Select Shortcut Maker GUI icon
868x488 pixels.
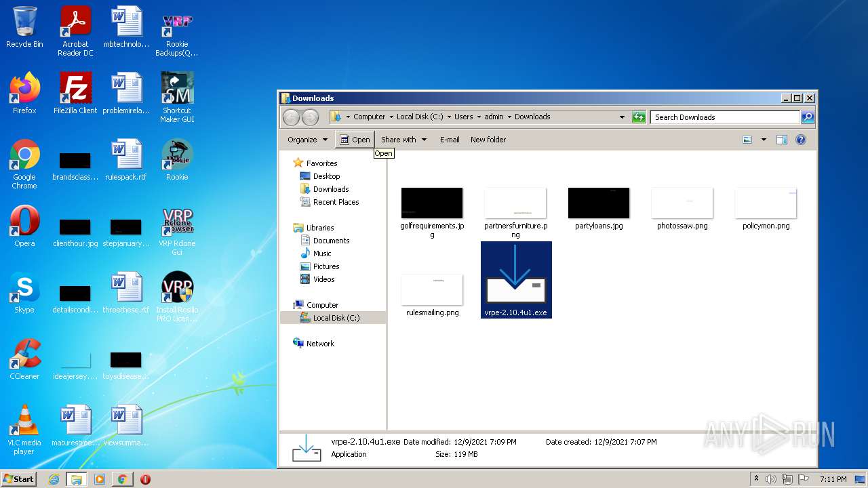[x=177, y=98]
